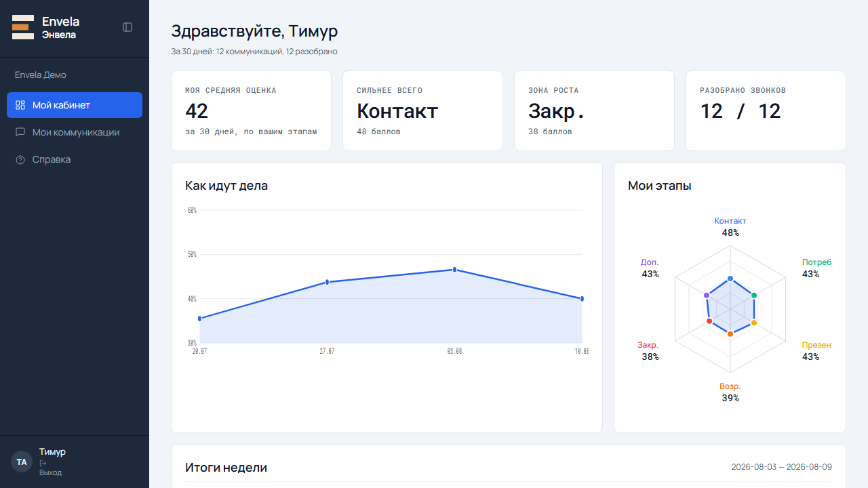
Task: Click the blue Контакт radar point
Action: [730, 279]
